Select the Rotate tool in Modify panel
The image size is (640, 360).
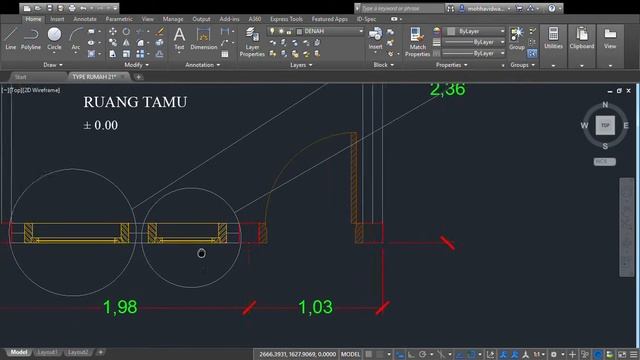126,31
